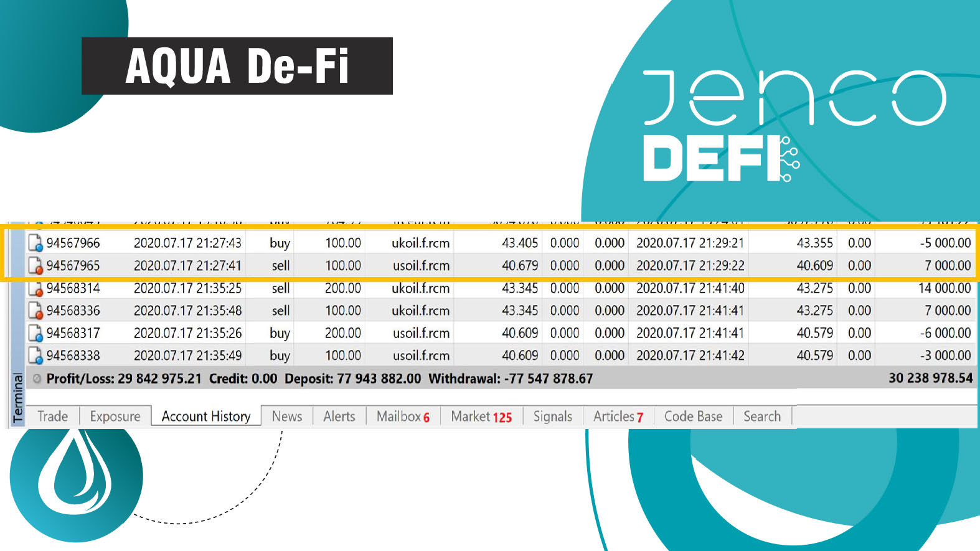Viewport: 980px width, 551px height.
Task: Click the order icon for ticket 94567966
Action: click(x=36, y=243)
